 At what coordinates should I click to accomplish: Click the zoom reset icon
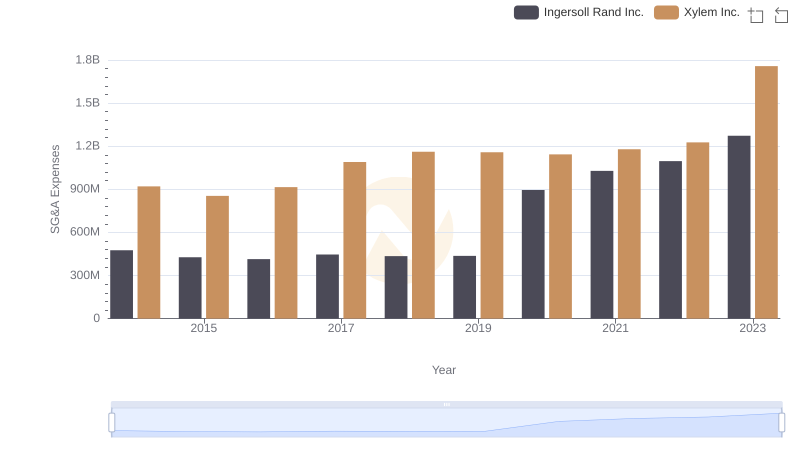coord(782,15)
